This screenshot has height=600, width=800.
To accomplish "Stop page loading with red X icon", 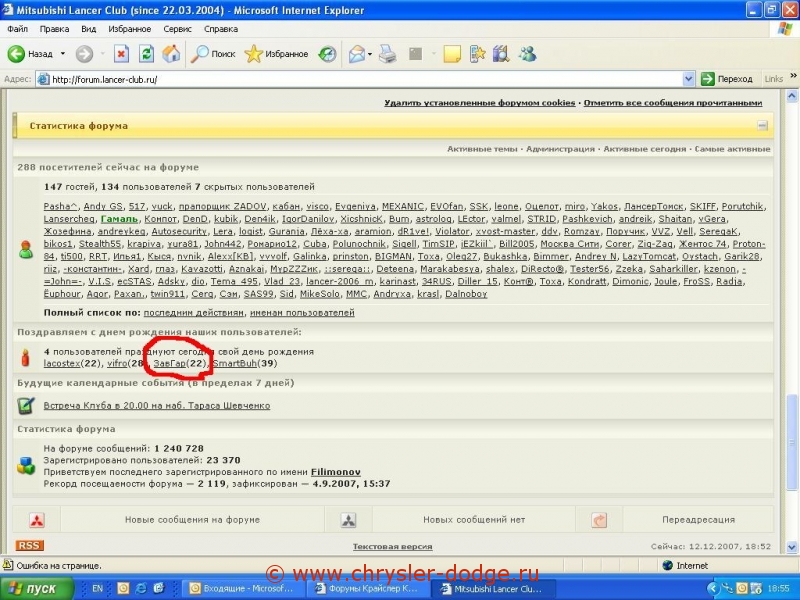I will coord(121,54).
